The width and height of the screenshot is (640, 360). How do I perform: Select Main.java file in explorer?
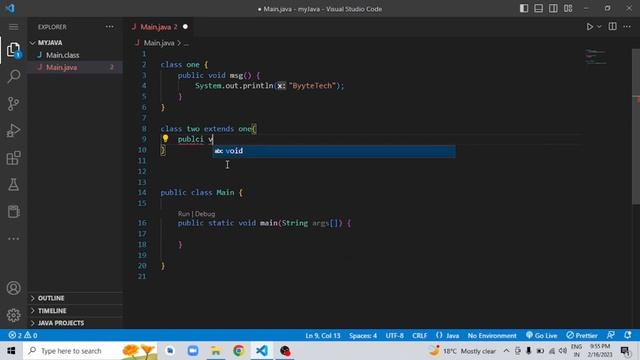pyautogui.click(x=75, y=67)
